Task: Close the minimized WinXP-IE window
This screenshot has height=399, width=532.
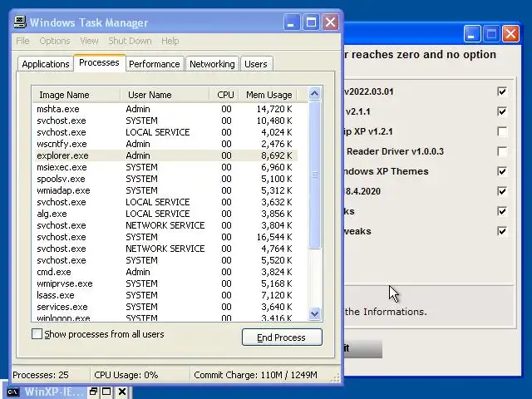Action: tap(122, 392)
